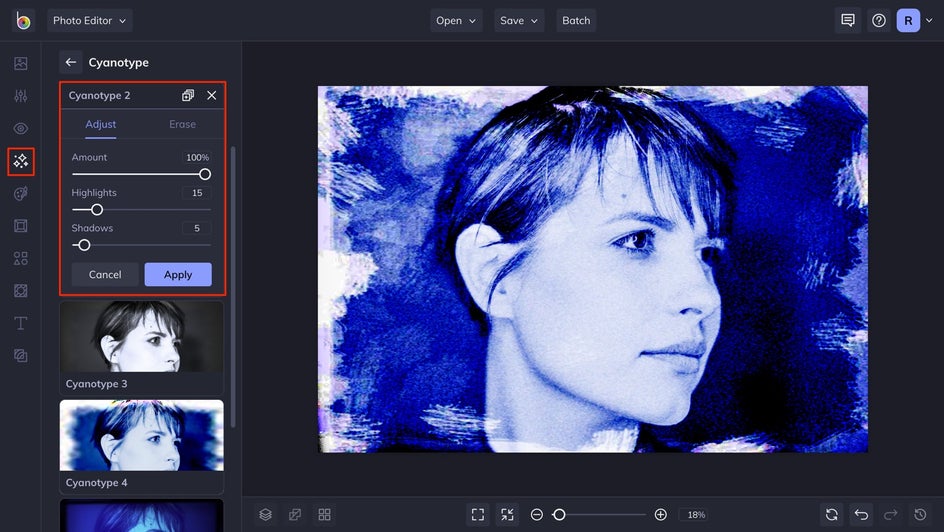Open the Layers icon in bottom bar
Viewport: 944px width, 532px height.
click(266, 515)
